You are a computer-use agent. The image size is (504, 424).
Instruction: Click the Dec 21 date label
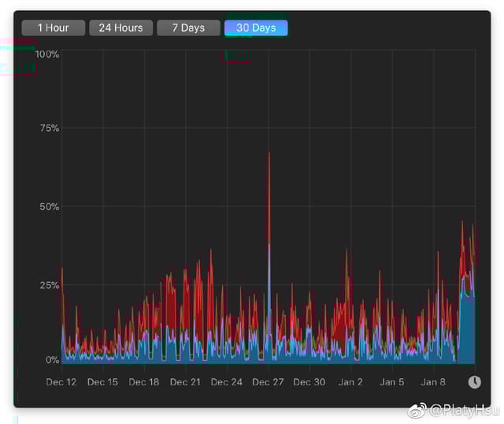pos(185,382)
